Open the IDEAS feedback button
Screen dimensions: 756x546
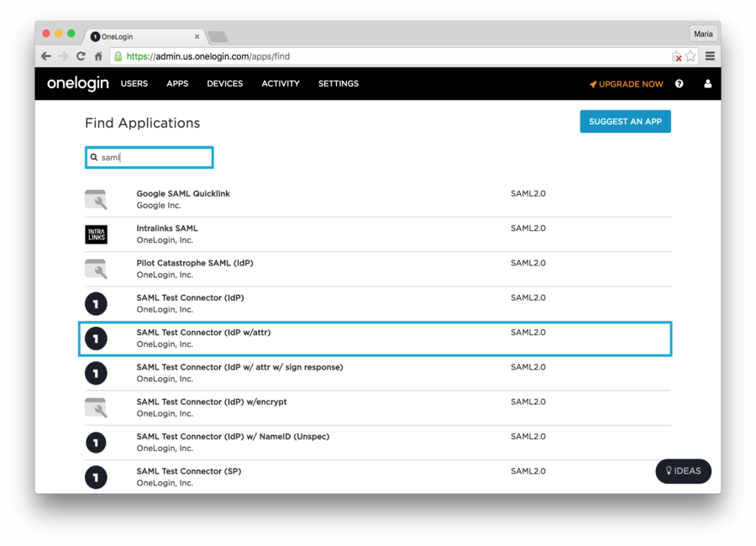click(683, 471)
